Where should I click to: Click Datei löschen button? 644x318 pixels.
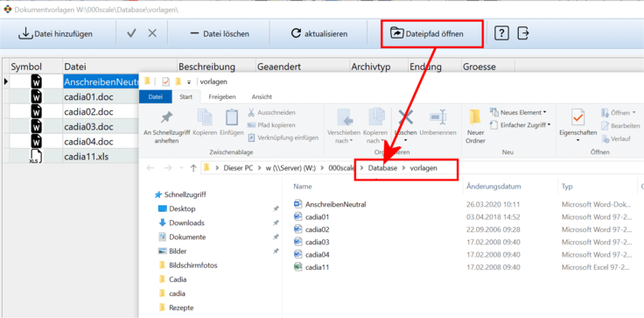[220, 34]
